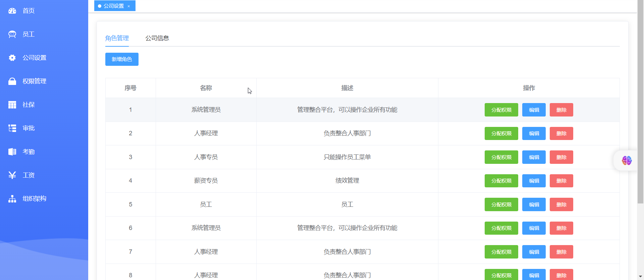The width and height of the screenshot is (644, 280).
Task: Open the floating brain assistant icon
Action: 627,160
